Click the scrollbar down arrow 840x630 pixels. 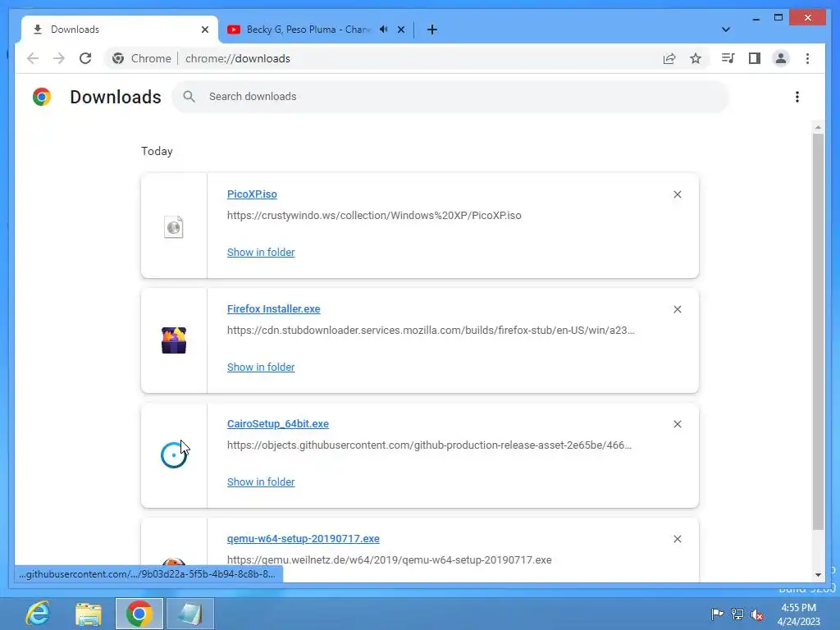[x=818, y=575]
